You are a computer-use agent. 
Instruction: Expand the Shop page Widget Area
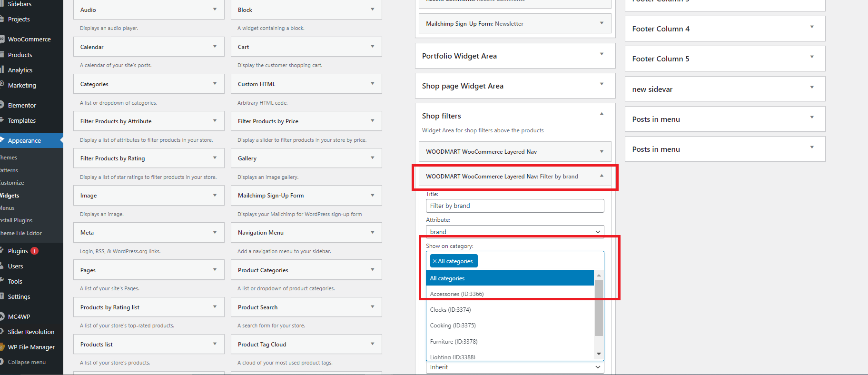pos(602,84)
